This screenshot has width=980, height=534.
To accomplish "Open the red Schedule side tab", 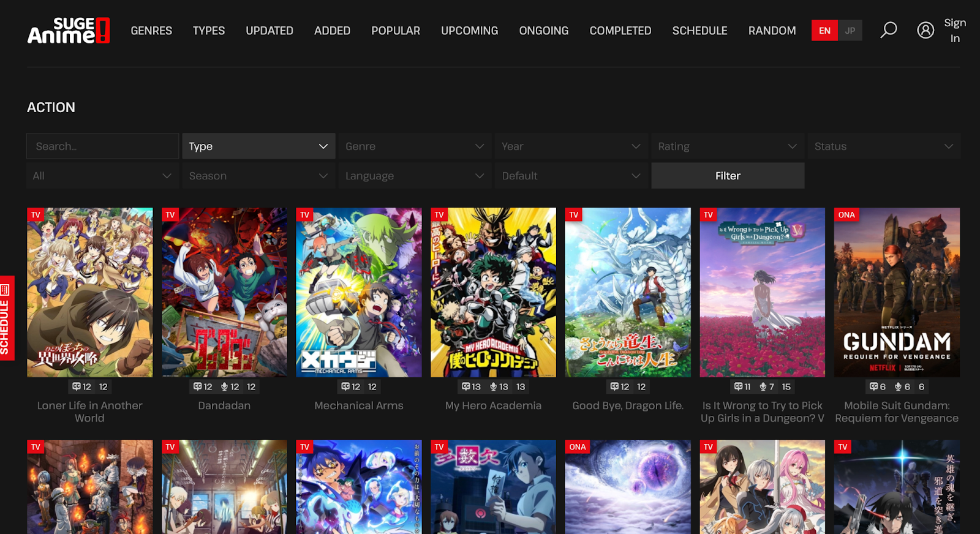I will (7, 318).
